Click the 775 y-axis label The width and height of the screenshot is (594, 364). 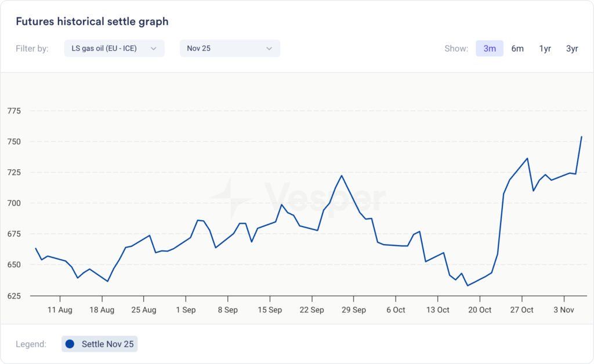coord(13,111)
